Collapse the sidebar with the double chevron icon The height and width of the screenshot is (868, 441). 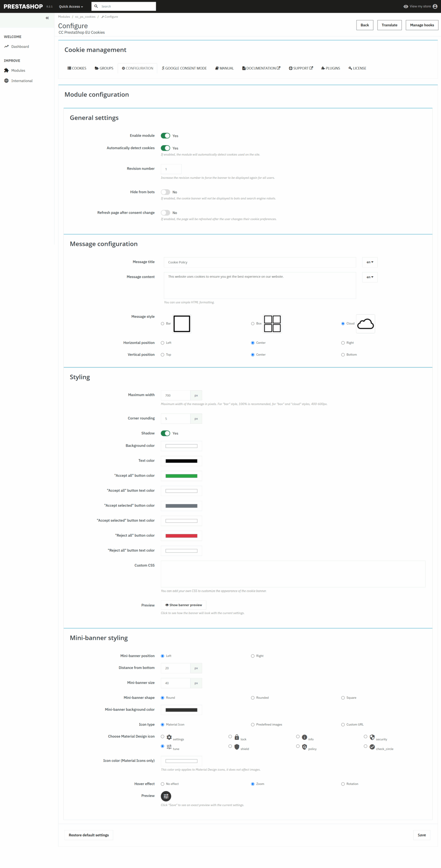coord(47,18)
